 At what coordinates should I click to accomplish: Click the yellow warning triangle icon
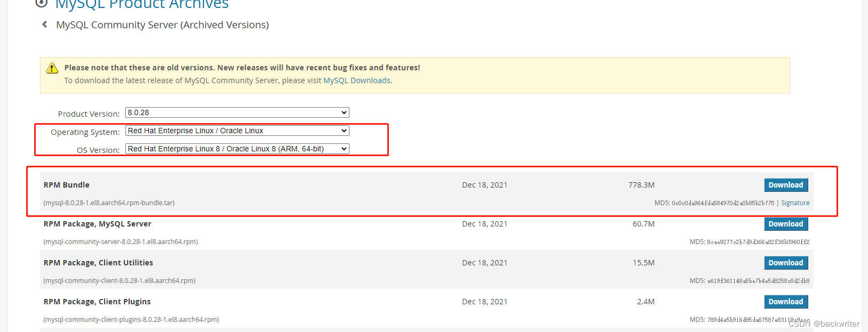pyautogui.click(x=52, y=68)
